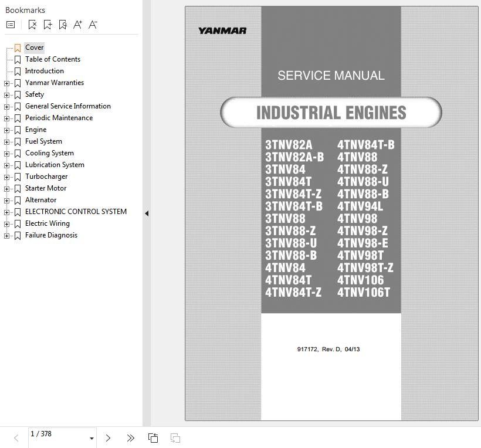This screenshot has height=448, width=481.
Task: Open the Electric Wiring bookmark
Action: pos(48,223)
